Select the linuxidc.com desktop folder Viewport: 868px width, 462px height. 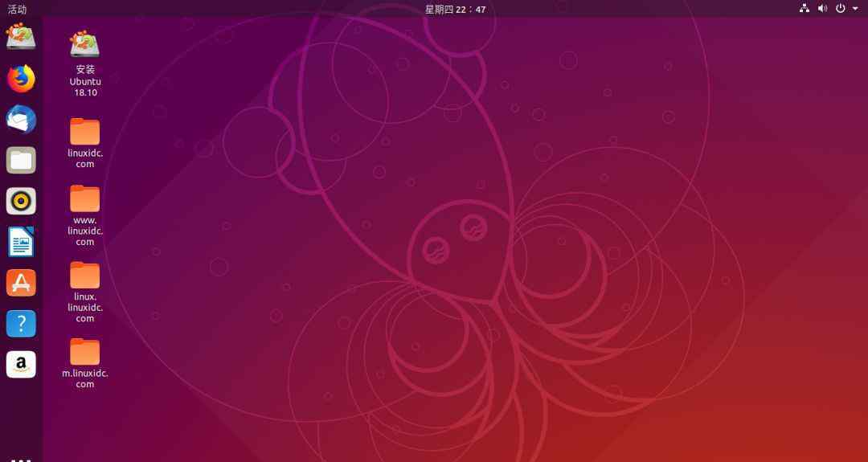click(x=84, y=143)
